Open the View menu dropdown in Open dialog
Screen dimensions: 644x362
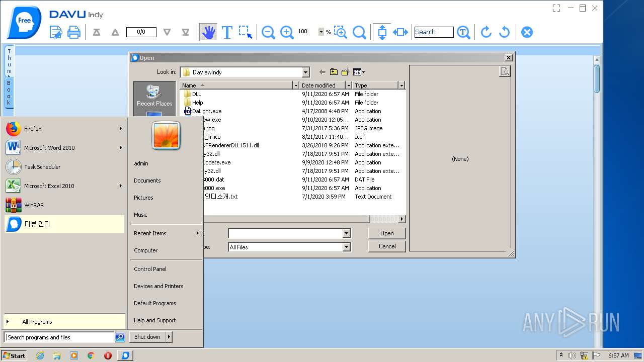[359, 72]
